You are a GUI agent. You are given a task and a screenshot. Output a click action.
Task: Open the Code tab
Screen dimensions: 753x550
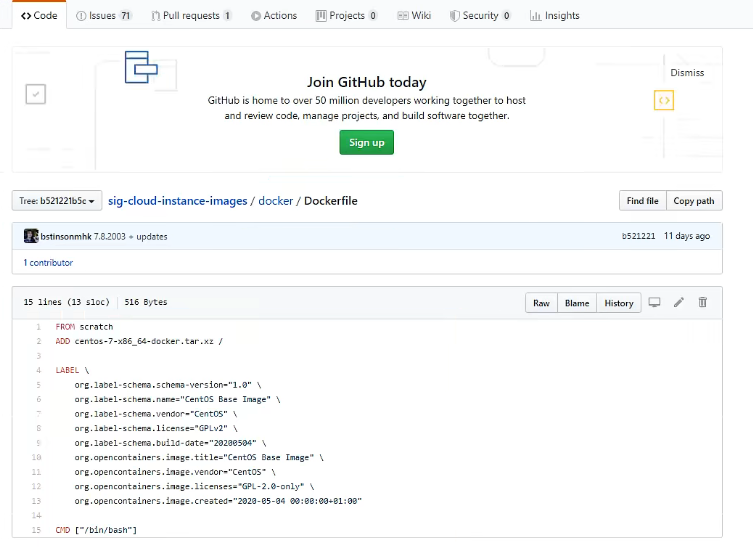click(x=39, y=15)
